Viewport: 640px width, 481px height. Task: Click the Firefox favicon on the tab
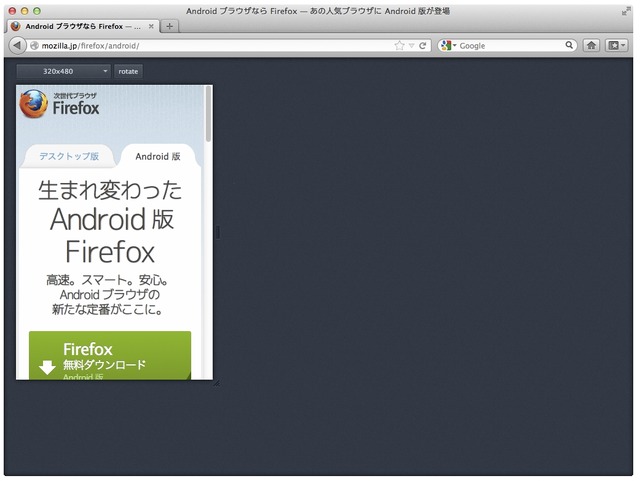[x=16, y=26]
